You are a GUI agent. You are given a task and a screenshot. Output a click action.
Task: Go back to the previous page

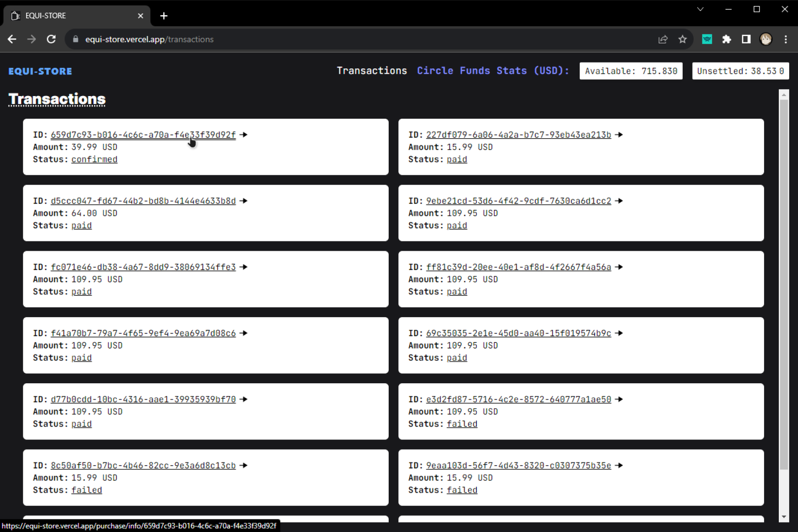coord(12,39)
